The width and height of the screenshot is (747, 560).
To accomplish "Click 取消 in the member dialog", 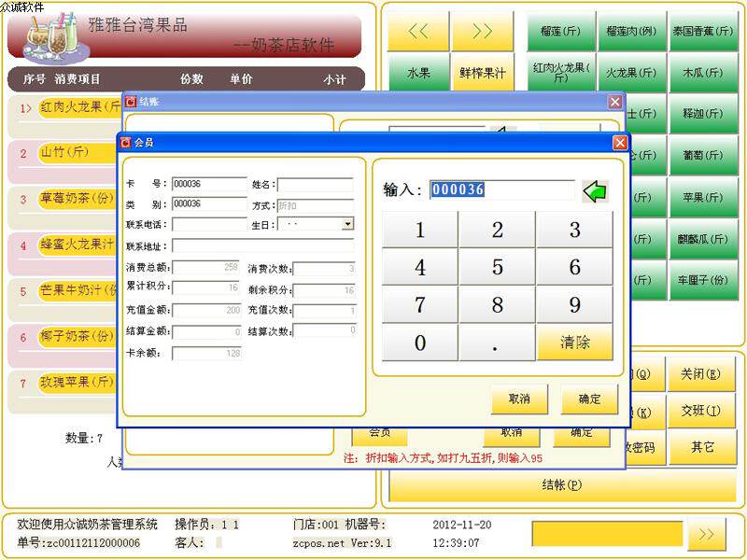I will point(519,399).
